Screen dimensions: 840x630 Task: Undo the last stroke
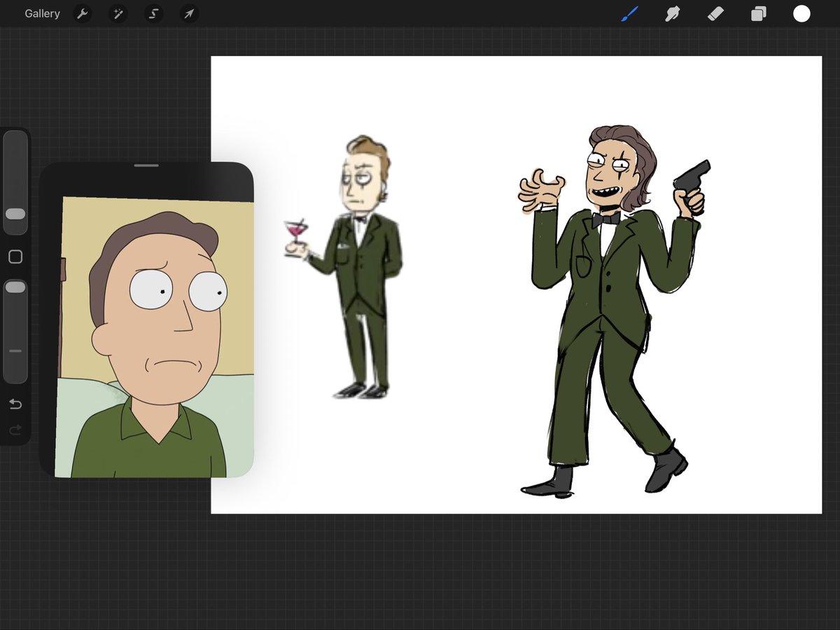click(15, 404)
